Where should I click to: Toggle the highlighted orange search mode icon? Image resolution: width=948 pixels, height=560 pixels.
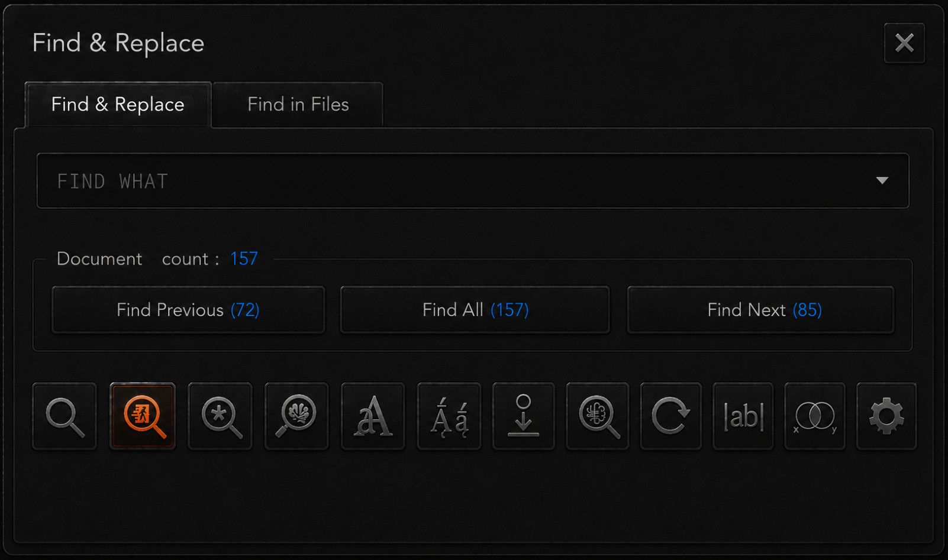[x=143, y=416]
